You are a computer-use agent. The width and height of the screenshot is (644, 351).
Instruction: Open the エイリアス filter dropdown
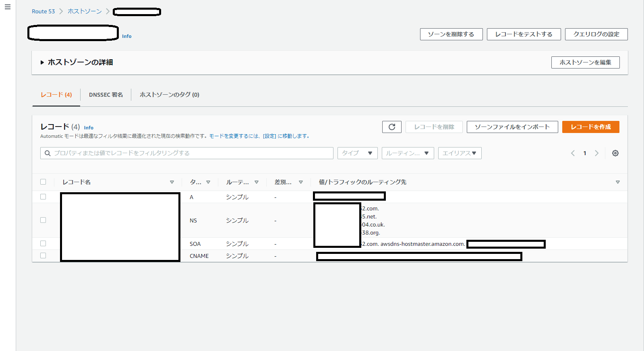coord(460,153)
